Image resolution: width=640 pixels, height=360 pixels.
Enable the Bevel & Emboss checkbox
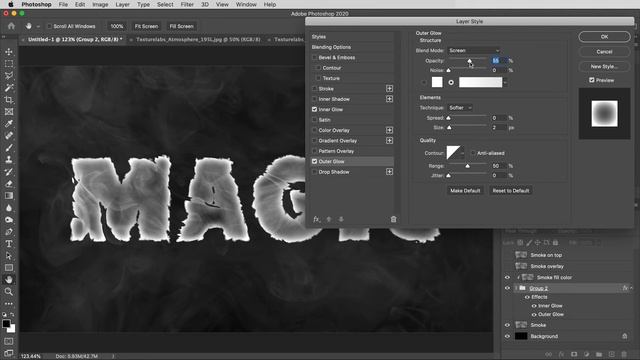coord(314,58)
